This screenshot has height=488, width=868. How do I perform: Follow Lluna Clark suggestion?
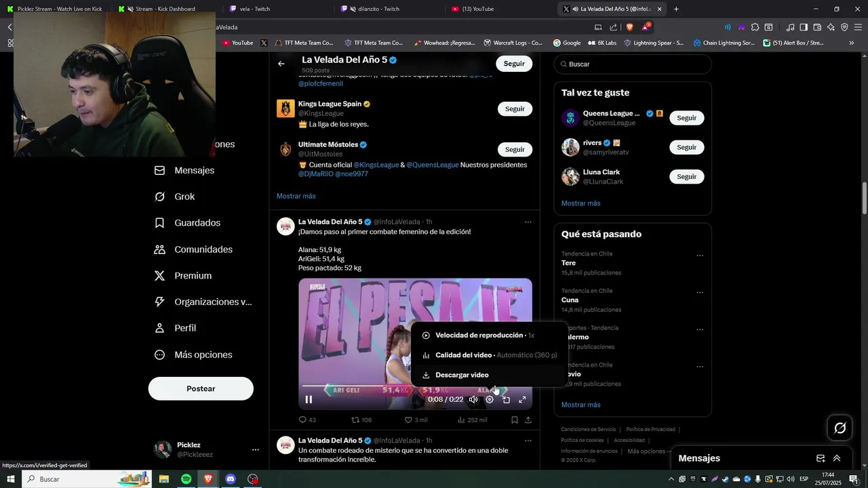[x=686, y=177]
